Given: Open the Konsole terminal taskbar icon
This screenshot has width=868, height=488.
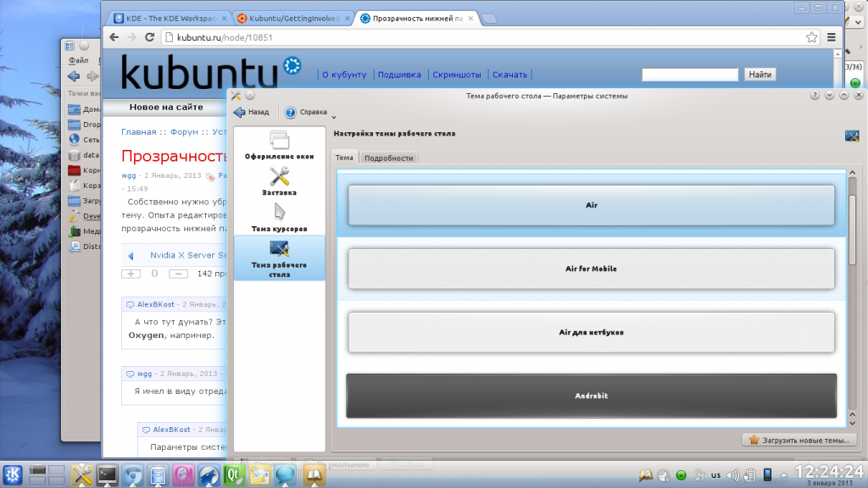Looking at the screenshot, I should click(x=107, y=474).
